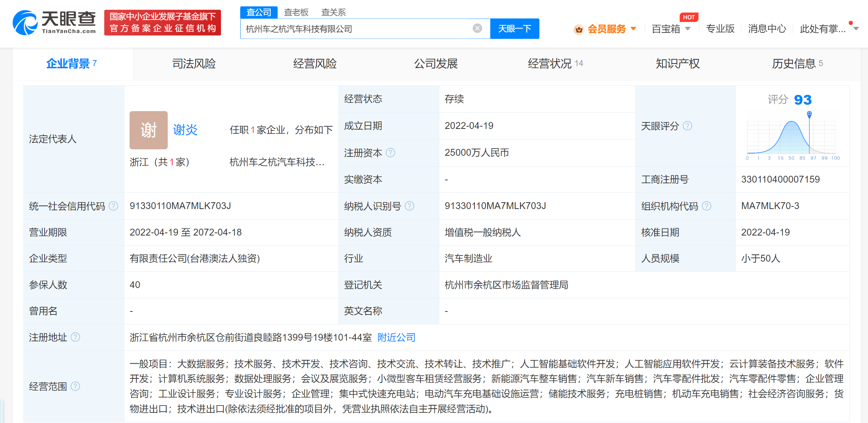Open the TianYanCha logo homepage
The height and width of the screenshot is (423, 868).
(54, 23)
